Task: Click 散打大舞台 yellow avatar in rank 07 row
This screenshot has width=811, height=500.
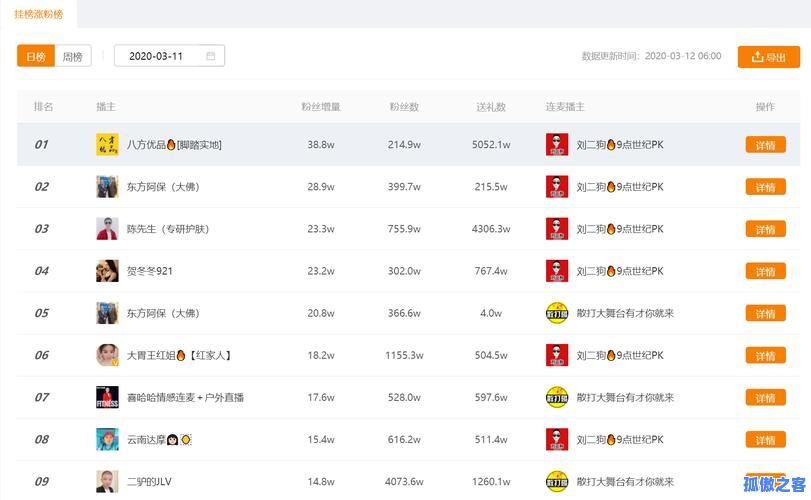Action: (557, 397)
